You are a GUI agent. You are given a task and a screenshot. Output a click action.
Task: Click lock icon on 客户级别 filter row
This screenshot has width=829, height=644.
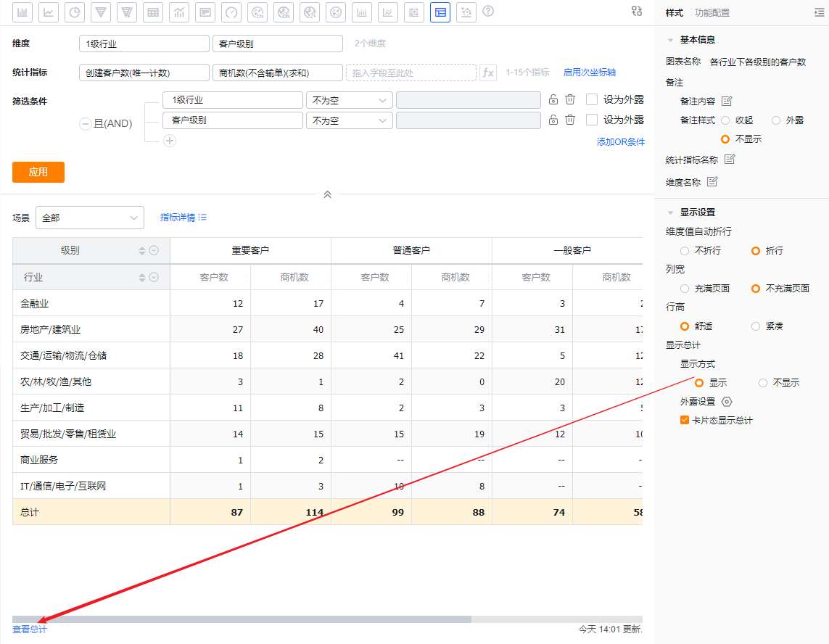(x=553, y=120)
